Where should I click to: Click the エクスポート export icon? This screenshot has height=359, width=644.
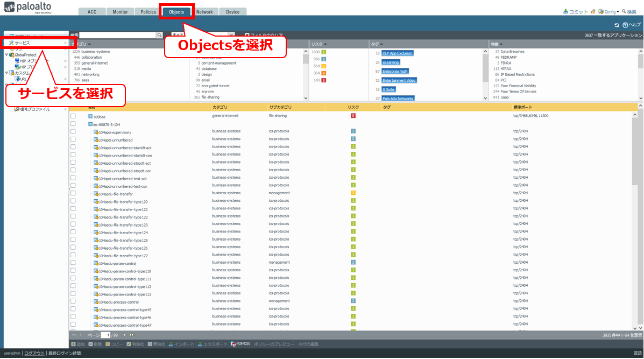pos(200,344)
